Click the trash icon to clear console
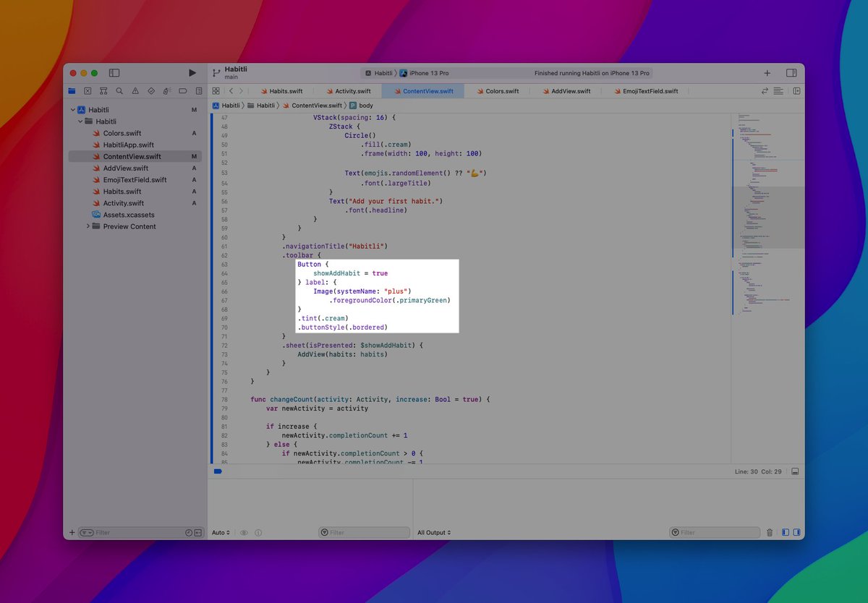 770,533
